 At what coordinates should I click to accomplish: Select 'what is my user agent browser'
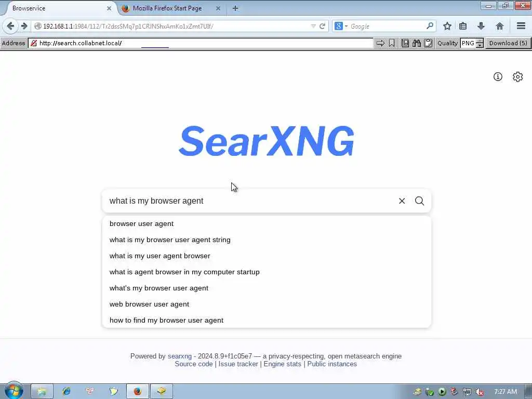click(267, 256)
